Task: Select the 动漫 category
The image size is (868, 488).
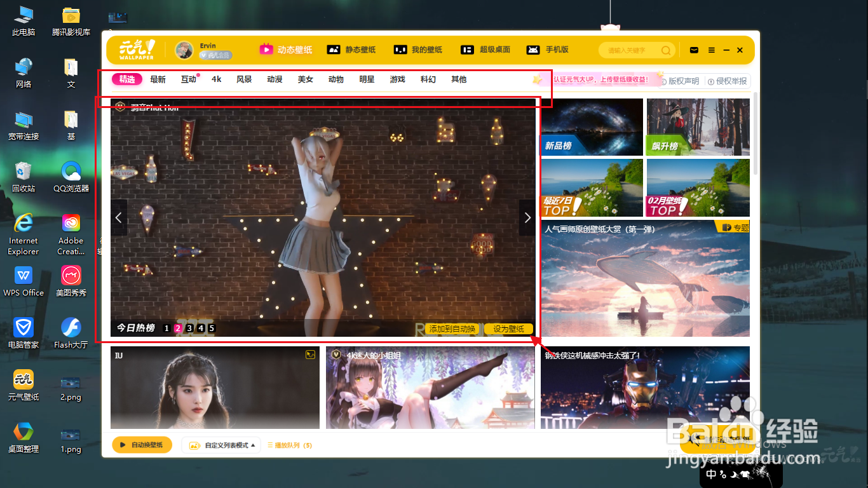Action: click(275, 79)
